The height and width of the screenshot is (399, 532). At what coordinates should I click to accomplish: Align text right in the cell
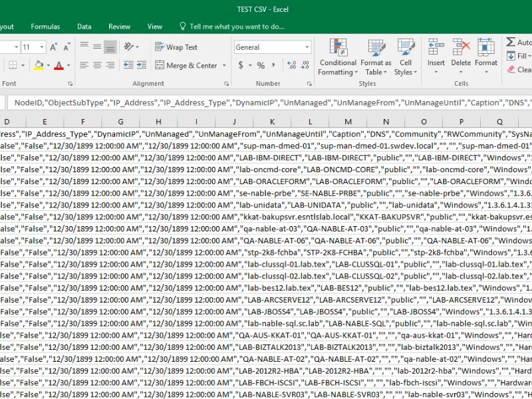pyautogui.click(x=110, y=65)
